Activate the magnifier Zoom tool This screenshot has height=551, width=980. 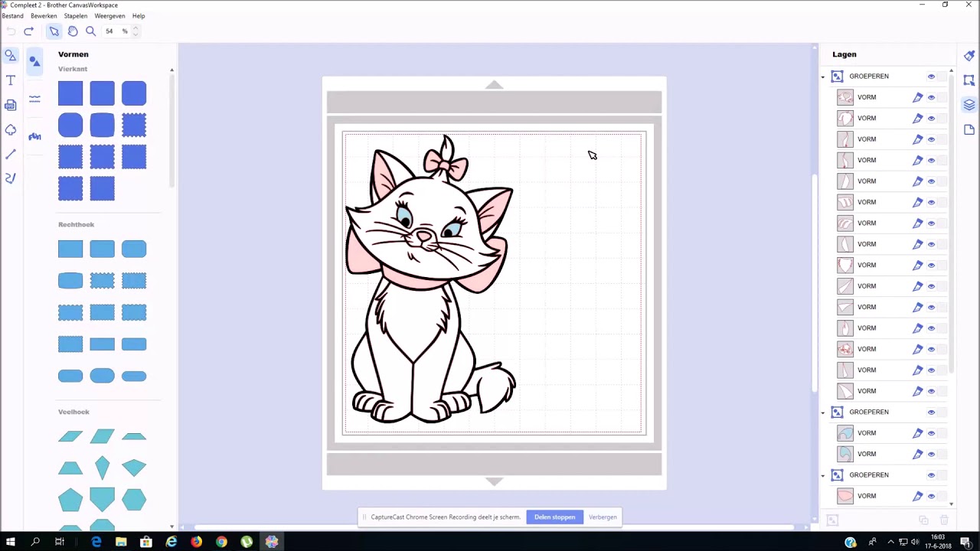[x=90, y=31]
